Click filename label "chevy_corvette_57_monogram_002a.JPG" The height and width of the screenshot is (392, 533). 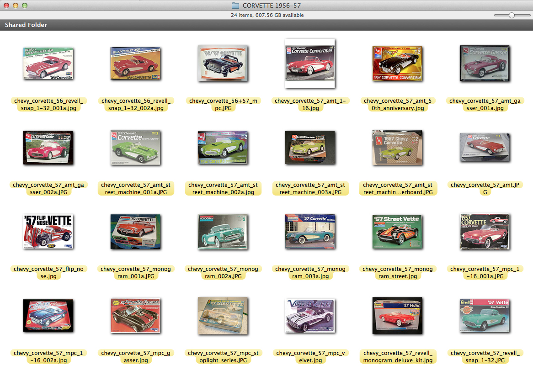pyautogui.click(x=223, y=272)
